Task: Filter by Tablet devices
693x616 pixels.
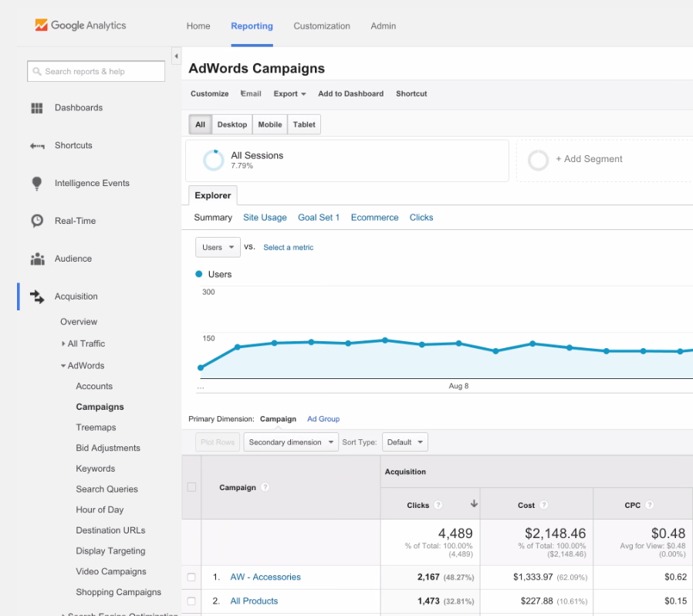Action: tap(304, 125)
